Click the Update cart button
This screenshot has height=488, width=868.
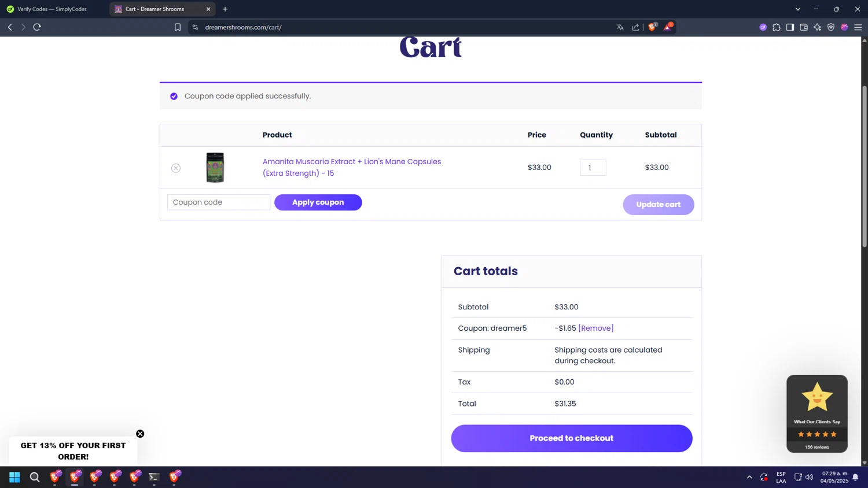tap(659, 205)
